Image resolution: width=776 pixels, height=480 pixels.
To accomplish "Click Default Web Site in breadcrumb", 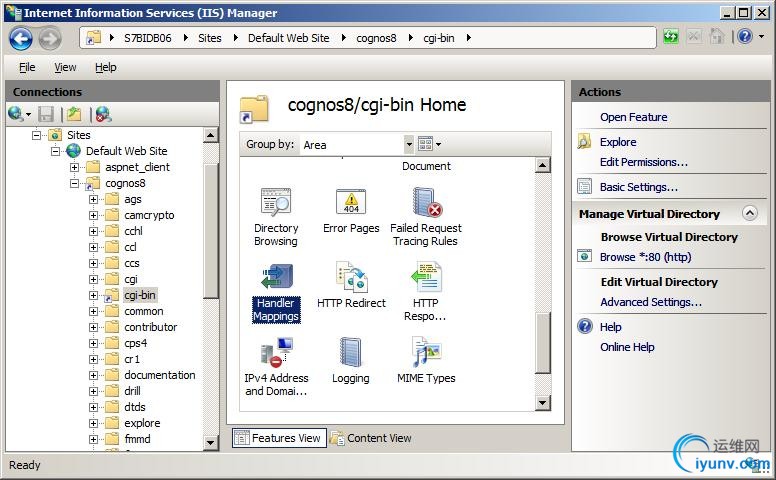I will [289, 38].
